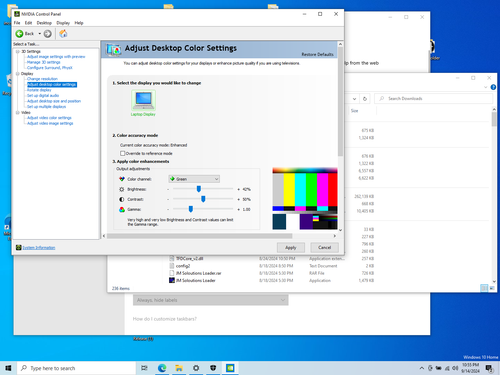Image resolution: width=500 pixels, height=375 pixels.
Task: Switch to NVIDIA Control Panel taskbar icon
Action: tap(230, 368)
